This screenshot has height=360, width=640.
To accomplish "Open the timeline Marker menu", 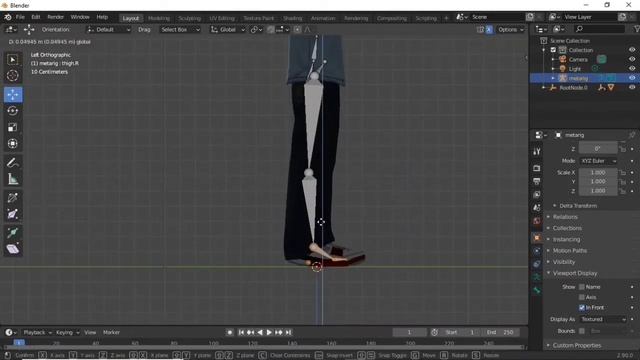I will coord(111,332).
